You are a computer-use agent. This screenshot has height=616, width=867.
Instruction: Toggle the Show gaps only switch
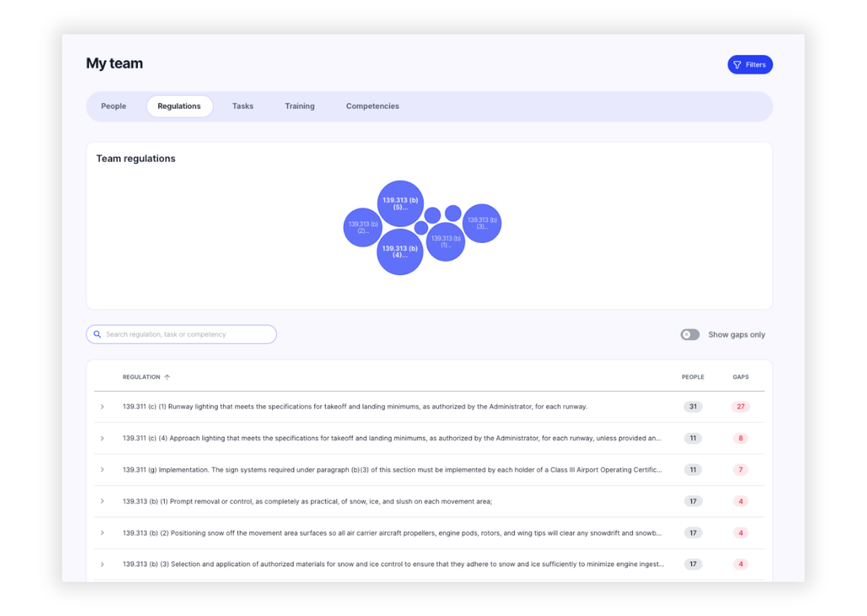(x=690, y=335)
